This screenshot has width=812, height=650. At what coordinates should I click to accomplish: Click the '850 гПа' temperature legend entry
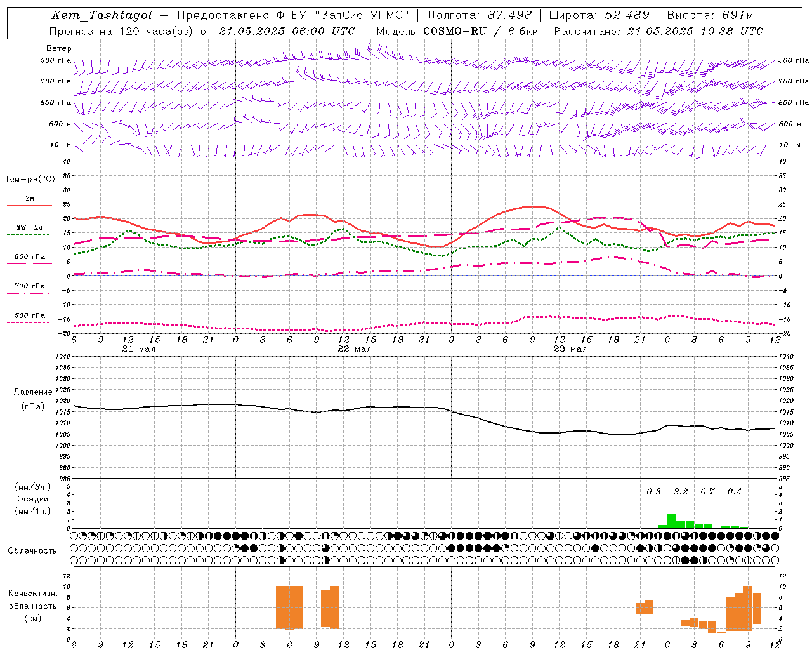tap(30, 257)
